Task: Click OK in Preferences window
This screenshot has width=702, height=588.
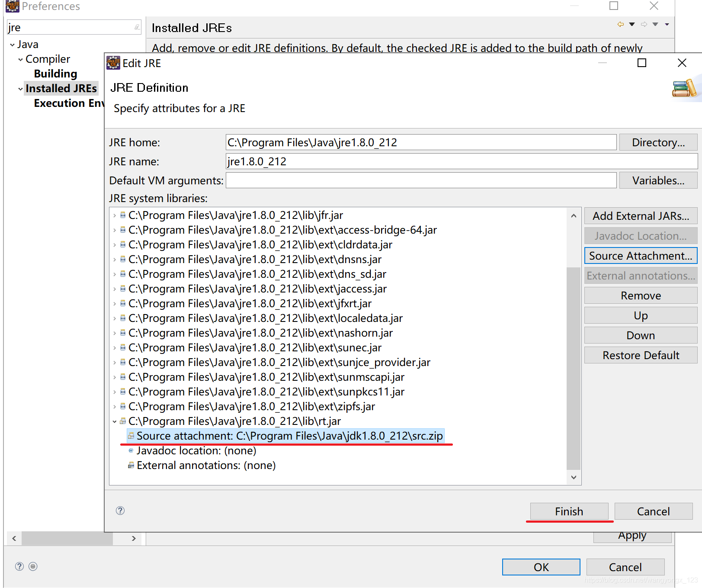Action: [x=541, y=567]
